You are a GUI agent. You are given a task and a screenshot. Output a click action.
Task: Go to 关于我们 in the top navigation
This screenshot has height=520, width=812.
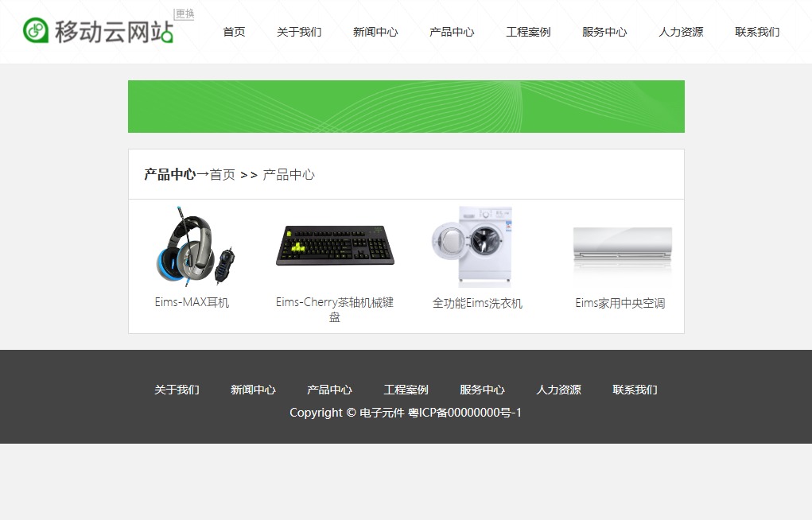coord(299,32)
